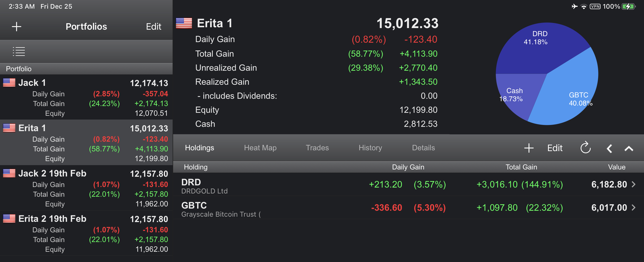Click the battery charging icon

click(x=629, y=6)
